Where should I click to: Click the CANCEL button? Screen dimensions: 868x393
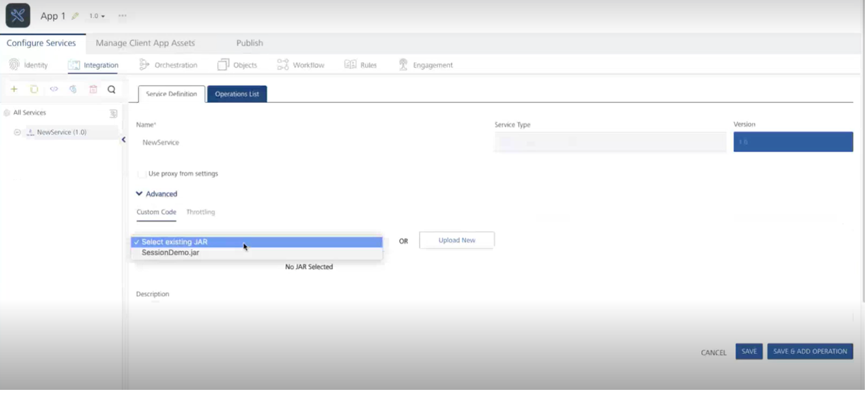(x=714, y=353)
